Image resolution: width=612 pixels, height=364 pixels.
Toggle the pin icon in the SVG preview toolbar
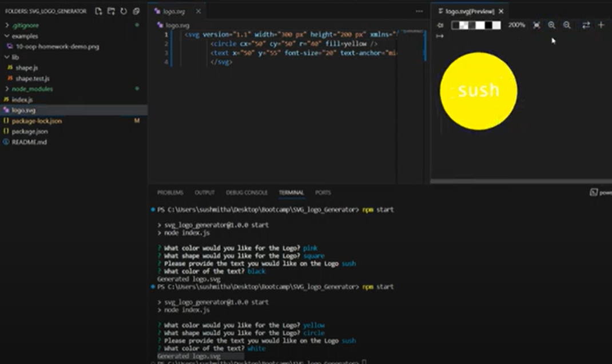[x=439, y=25]
